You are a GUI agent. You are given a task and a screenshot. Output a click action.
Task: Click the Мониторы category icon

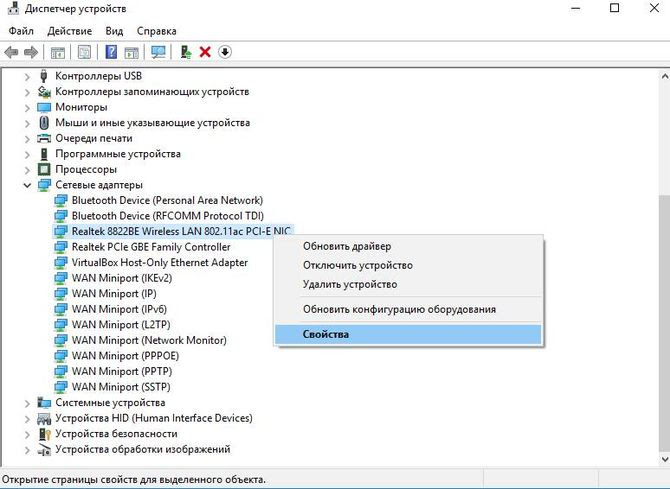coord(44,107)
